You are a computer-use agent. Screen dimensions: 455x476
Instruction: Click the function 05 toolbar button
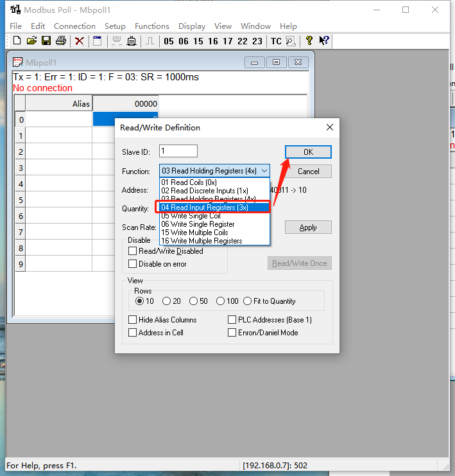(x=169, y=41)
